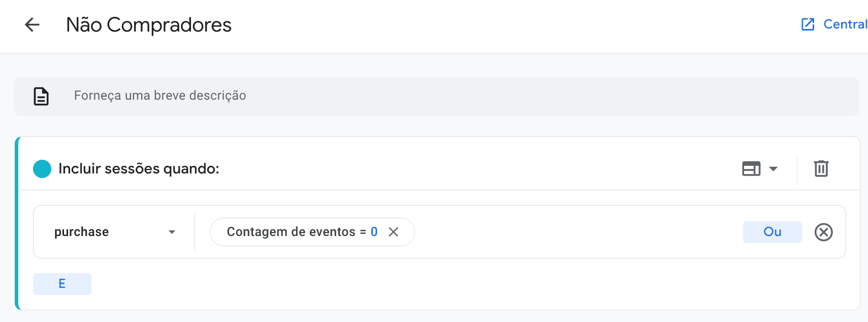Click Ou to add an OR condition

coord(772,232)
